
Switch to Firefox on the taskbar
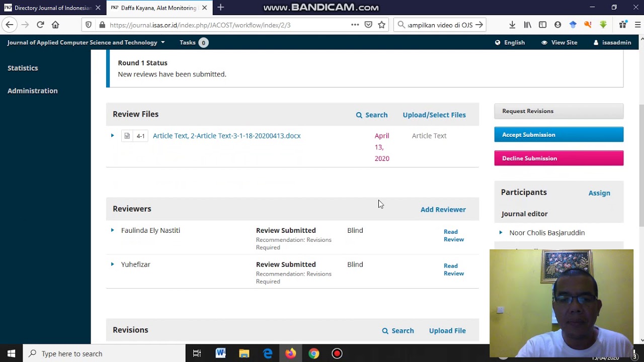click(291, 353)
